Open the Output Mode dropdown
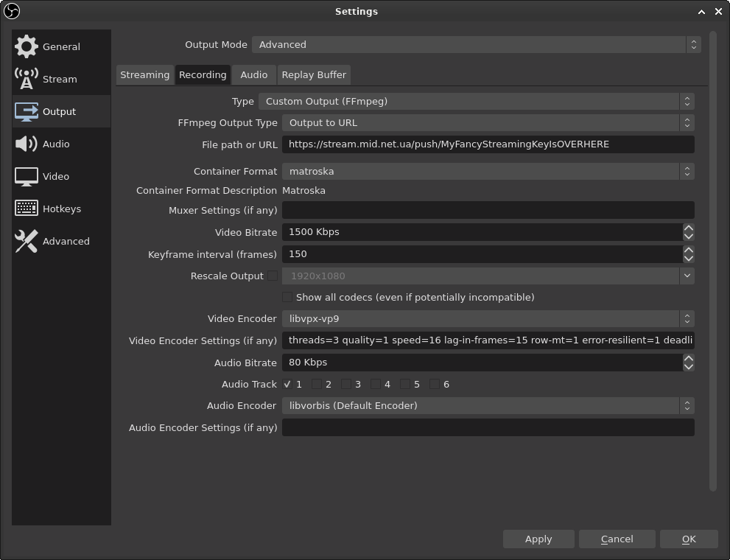 477,45
